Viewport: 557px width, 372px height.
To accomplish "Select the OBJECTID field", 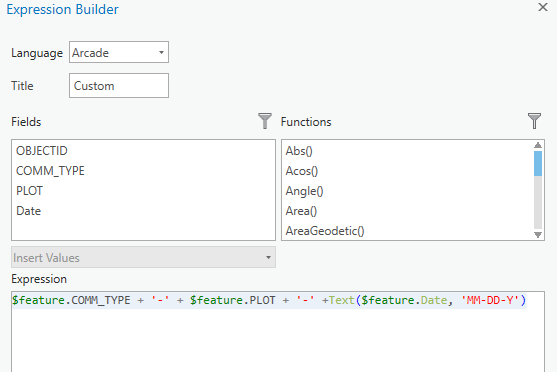I will (x=42, y=151).
